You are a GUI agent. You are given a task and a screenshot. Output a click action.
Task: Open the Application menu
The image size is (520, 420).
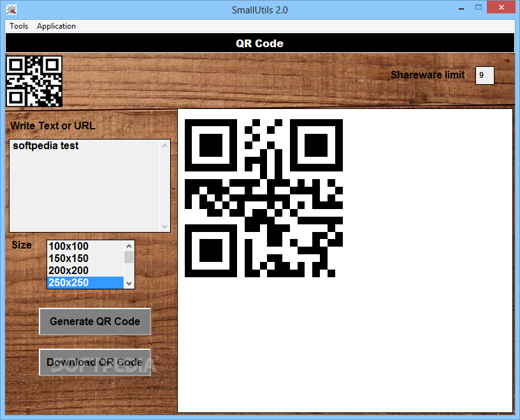56,26
